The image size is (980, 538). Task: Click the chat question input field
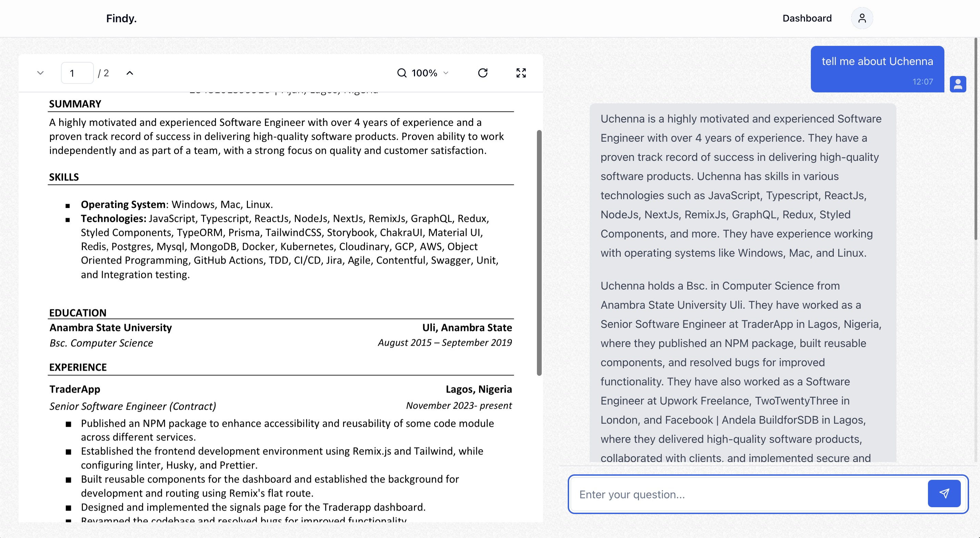pyautogui.click(x=750, y=494)
